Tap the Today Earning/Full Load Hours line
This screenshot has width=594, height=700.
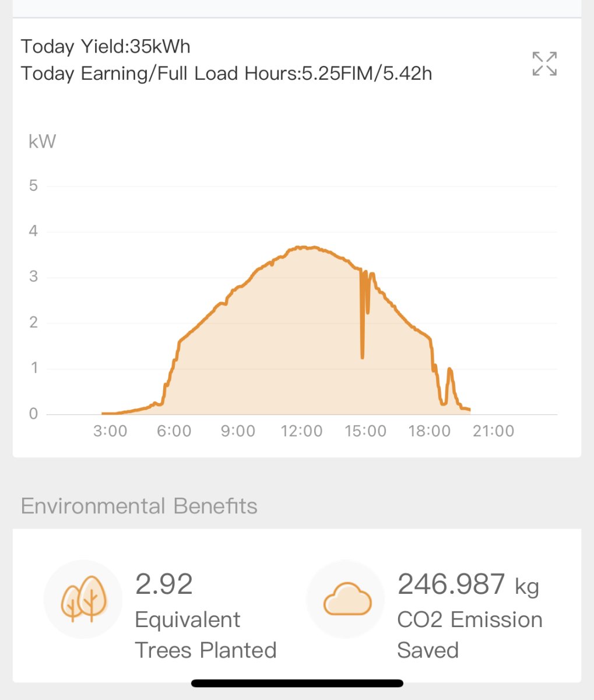[226, 73]
